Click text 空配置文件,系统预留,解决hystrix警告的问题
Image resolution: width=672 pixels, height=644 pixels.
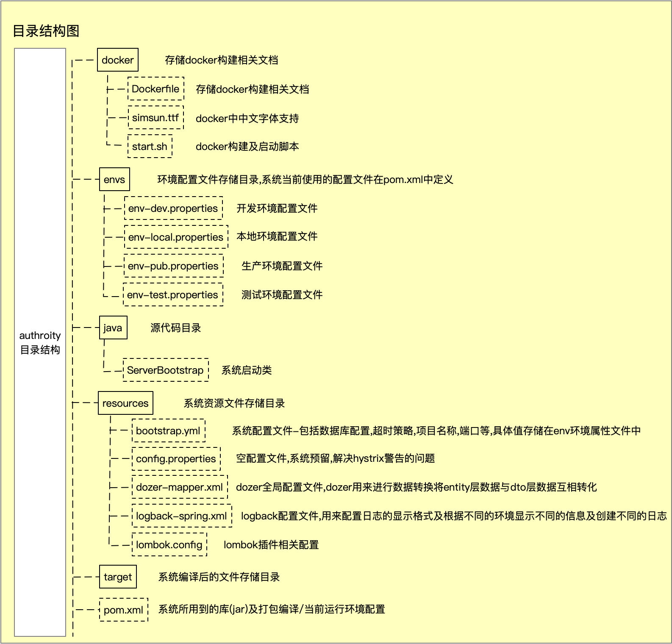pos(336,458)
